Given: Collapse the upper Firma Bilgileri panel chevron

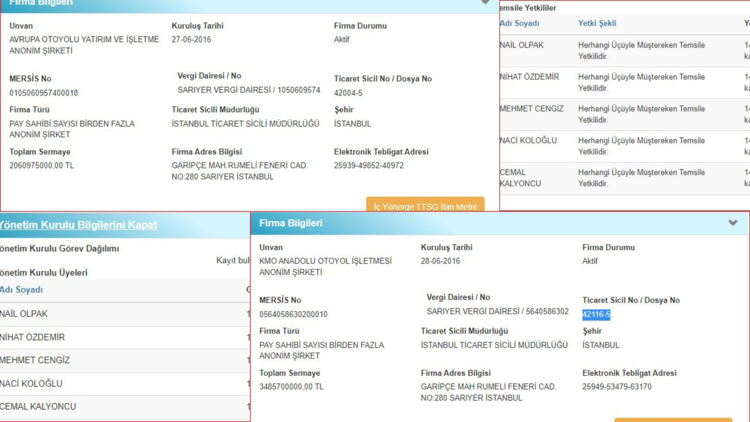Looking at the screenshot, I should (485, 2).
